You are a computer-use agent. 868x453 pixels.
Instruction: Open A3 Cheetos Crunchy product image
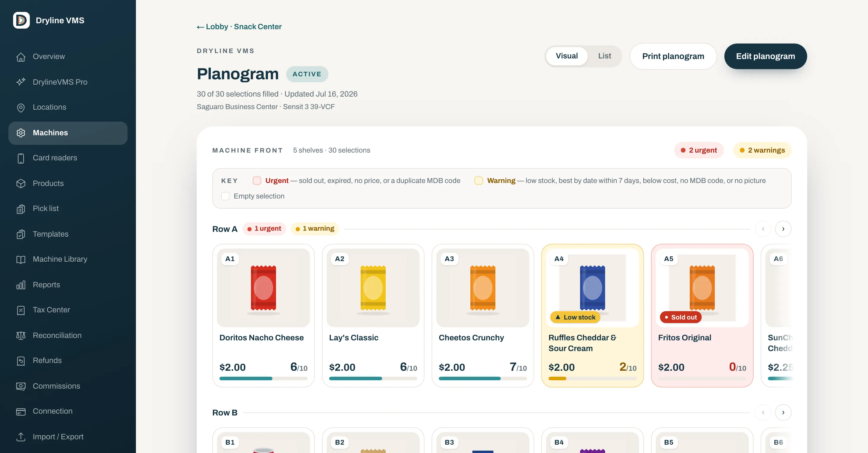tap(483, 288)
